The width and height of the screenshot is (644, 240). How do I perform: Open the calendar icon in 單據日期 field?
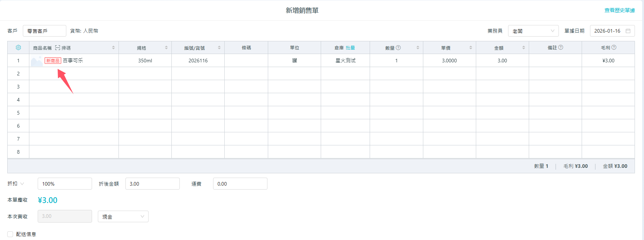point(628,31)
